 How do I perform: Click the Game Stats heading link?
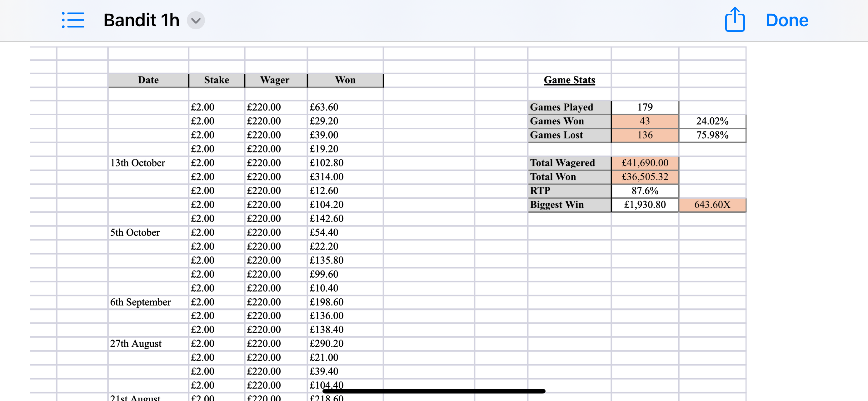tap(569, 80)
